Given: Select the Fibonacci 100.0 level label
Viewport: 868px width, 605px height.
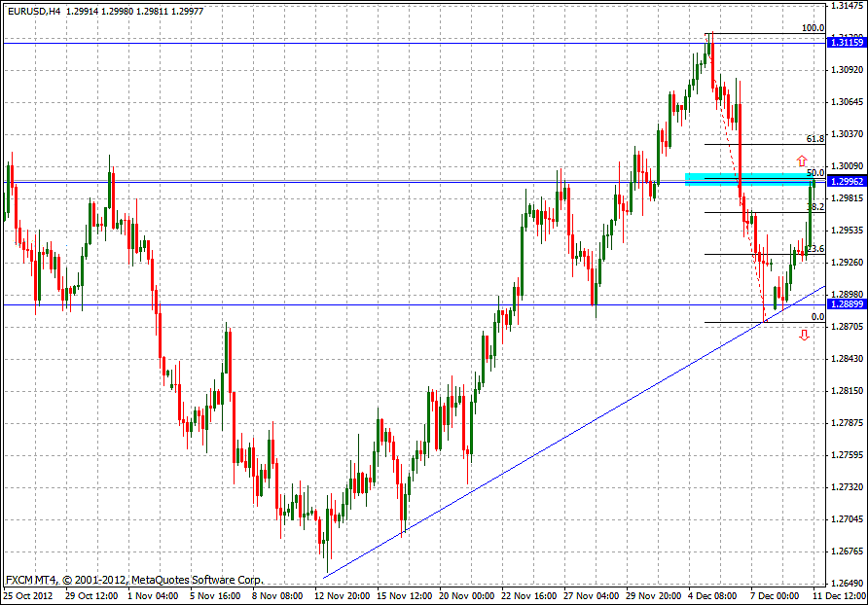Looking at the screenshot, I should click(813, 28).
